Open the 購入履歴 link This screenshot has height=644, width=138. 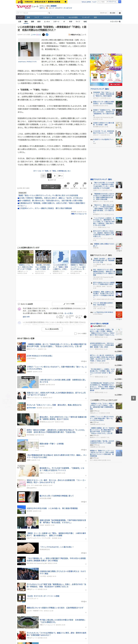click(x=112, y=13)
